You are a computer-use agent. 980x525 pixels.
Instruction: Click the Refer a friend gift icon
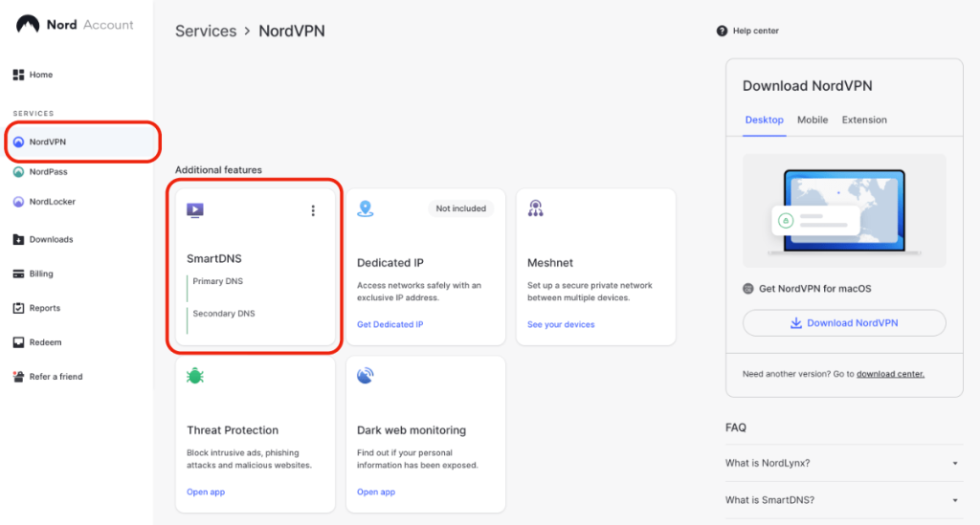pyautogui.click(x=19, y=377)
